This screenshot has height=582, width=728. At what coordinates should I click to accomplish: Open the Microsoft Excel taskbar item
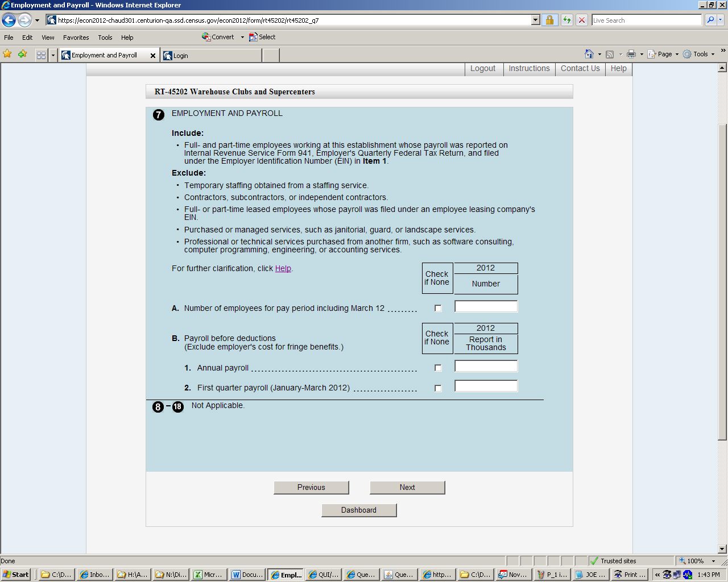pos(209,575)
